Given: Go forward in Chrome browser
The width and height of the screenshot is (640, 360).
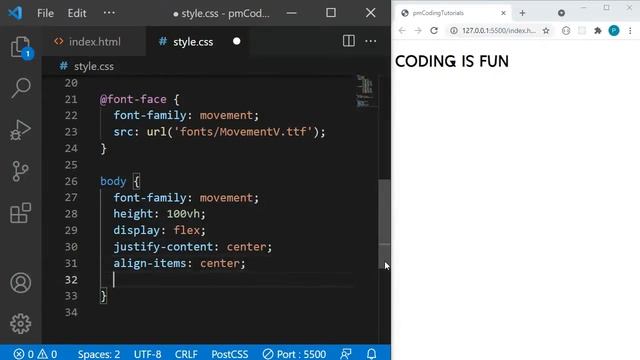Looking at the screenshot, I should click(418, 31).
